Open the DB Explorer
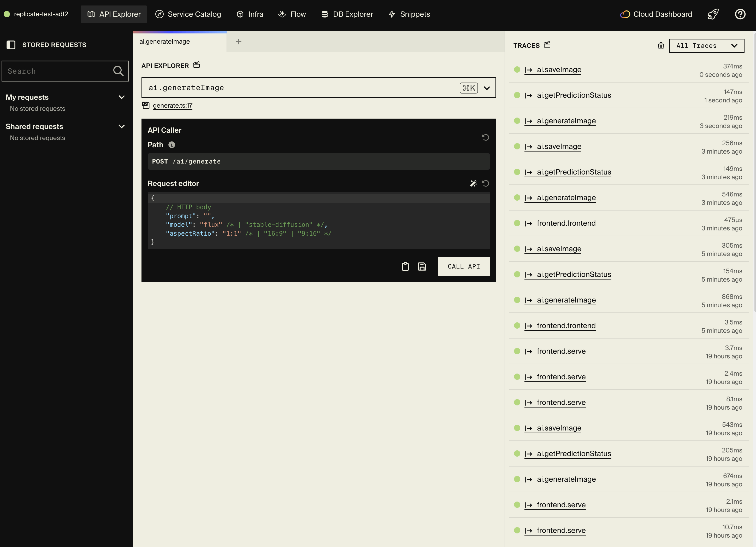 tap(347, 14)
